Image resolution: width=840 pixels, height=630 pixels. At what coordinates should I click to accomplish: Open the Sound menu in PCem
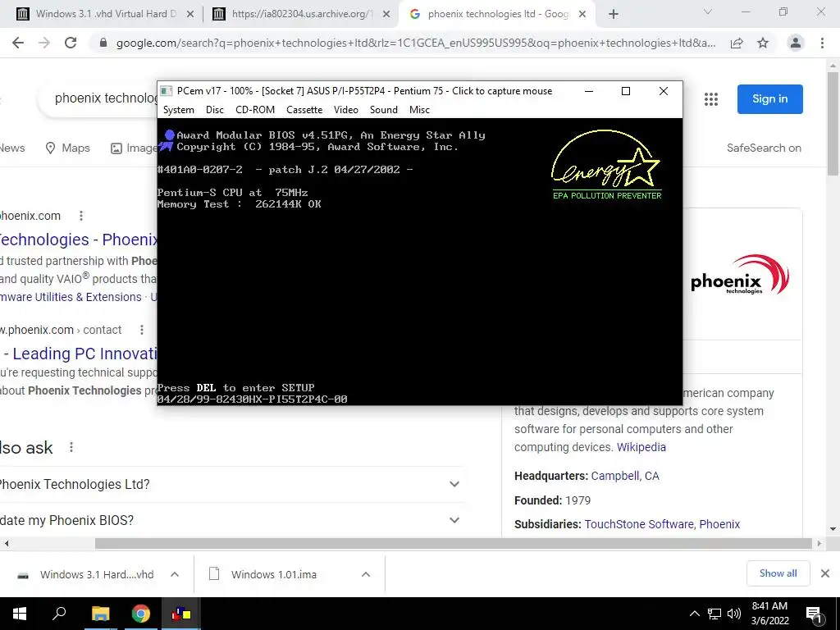(x=384, y=110)
